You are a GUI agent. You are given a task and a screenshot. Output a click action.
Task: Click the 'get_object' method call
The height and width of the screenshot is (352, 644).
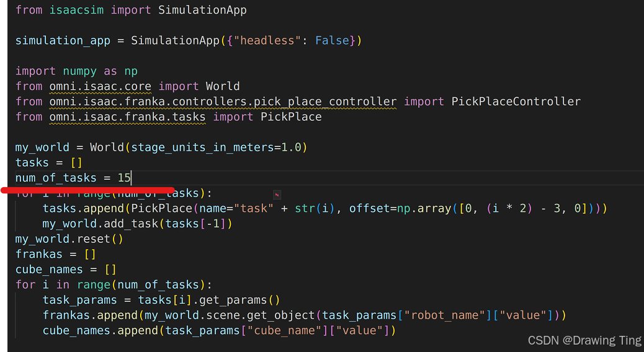pos(281,315)
